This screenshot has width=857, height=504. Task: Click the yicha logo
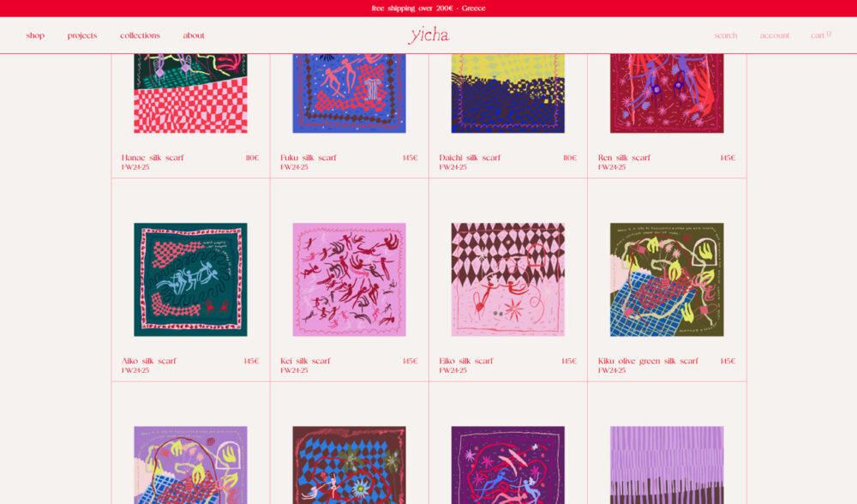coord(429,35)
